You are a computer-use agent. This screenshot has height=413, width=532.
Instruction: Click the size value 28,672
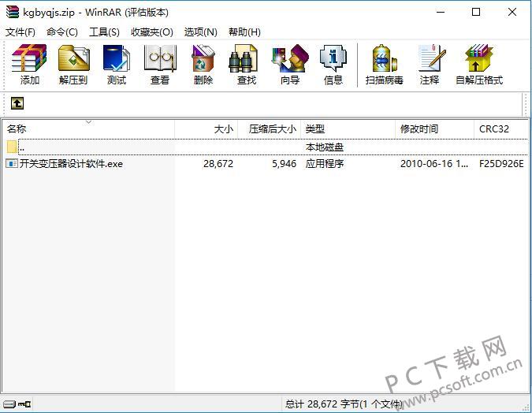(x=218, y=164)
